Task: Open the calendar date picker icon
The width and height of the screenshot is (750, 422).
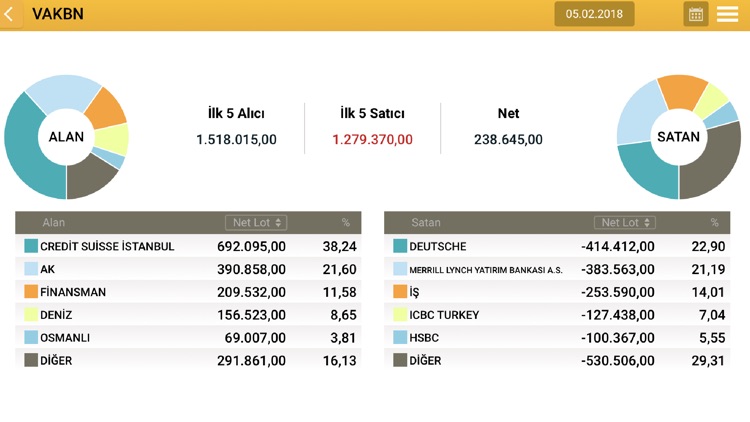Action: (x=695, y=14)
